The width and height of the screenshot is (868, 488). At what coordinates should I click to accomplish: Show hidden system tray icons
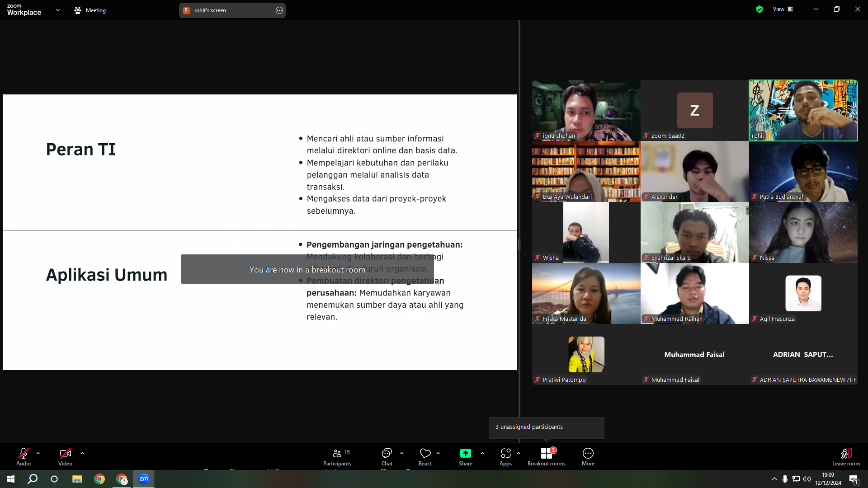pos(774,479)
